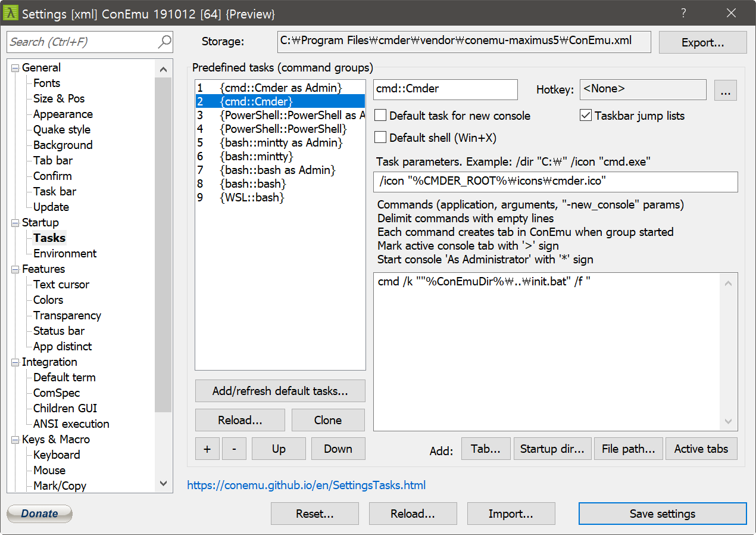Image resolution: width=756 pixels, height=535 pixels.
Task: Collapse the Integration tree node
Action: [15, 362]
